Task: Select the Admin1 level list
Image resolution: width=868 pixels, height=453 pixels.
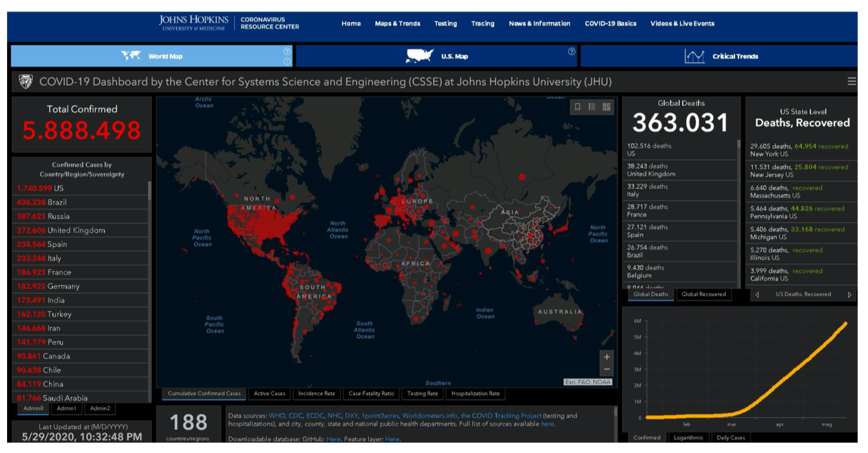Action: pyautogui.click(x=66, y=408)
